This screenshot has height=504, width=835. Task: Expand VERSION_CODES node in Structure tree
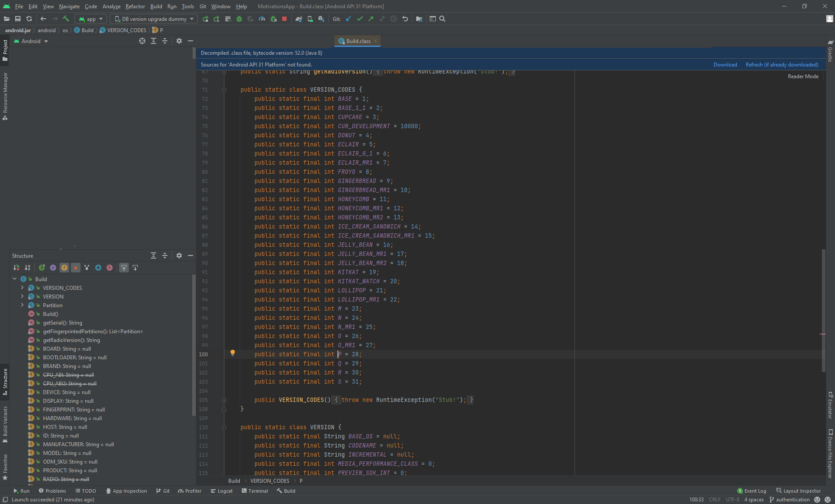coord(22,288)
